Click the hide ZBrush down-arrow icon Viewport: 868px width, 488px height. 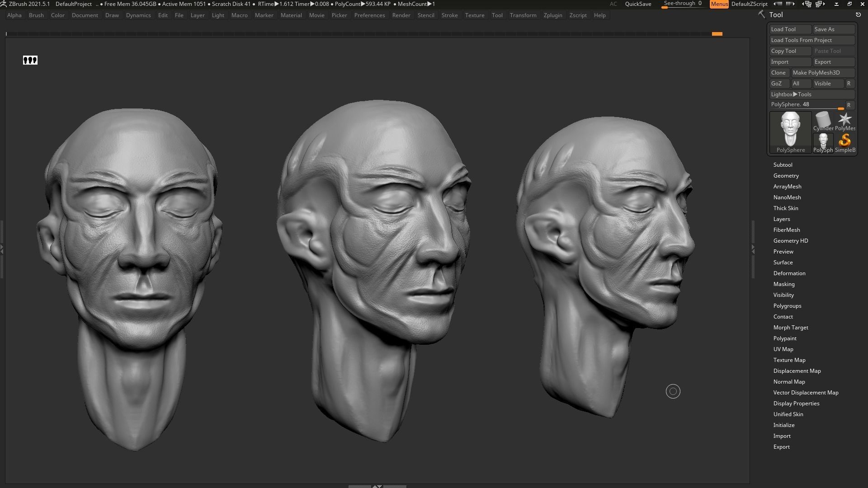click(x=836, y=4)
